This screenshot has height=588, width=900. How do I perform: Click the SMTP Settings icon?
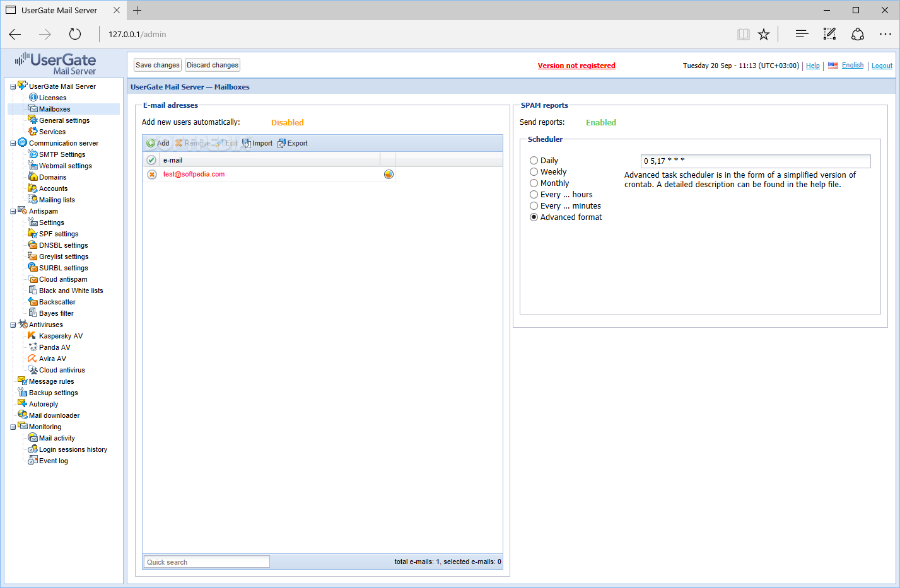(x=33, y=154)
